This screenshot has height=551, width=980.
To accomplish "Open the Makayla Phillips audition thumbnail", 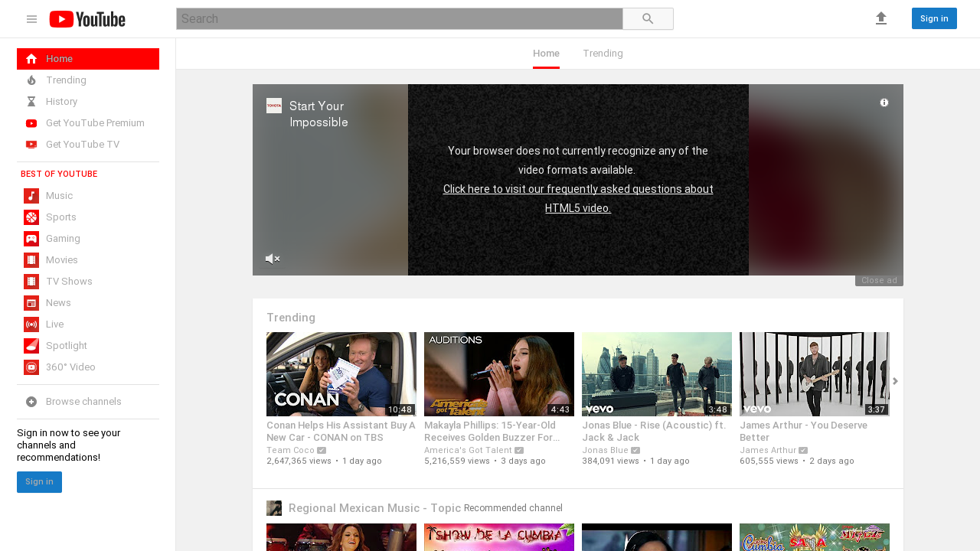I will pos(499,374).
